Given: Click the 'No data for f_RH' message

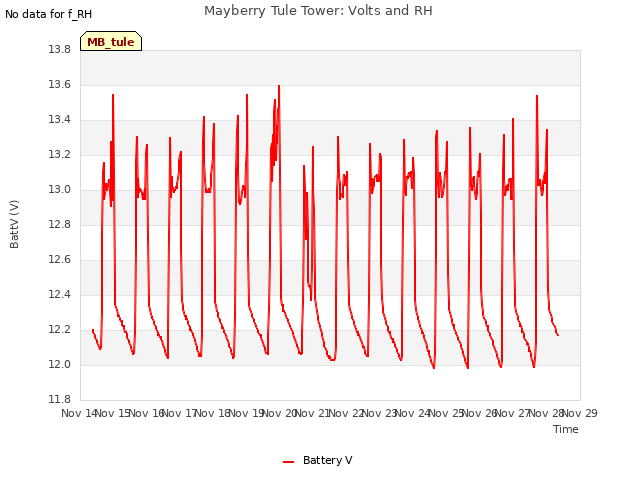Looking at the screenshot, I should [x=49, y=14].
